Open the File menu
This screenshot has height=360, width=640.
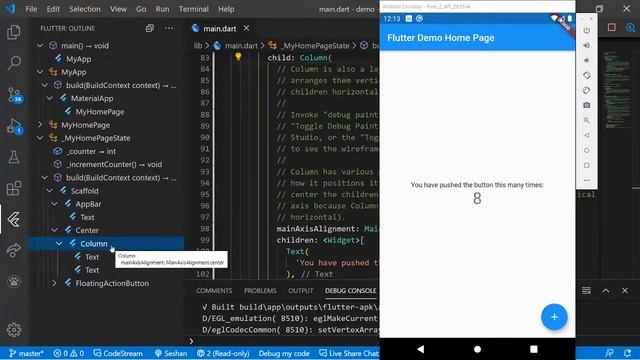tap(31, 9)
